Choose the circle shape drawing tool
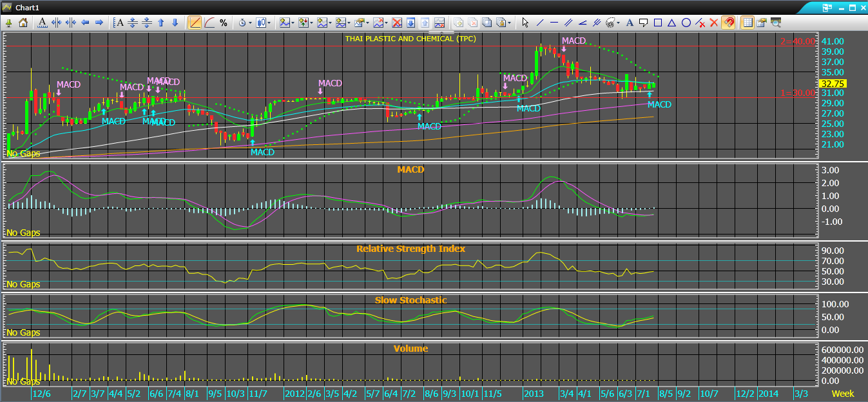The height and width of the screenshot is (402, 868). pyautogui.click(x=686, y=23)
